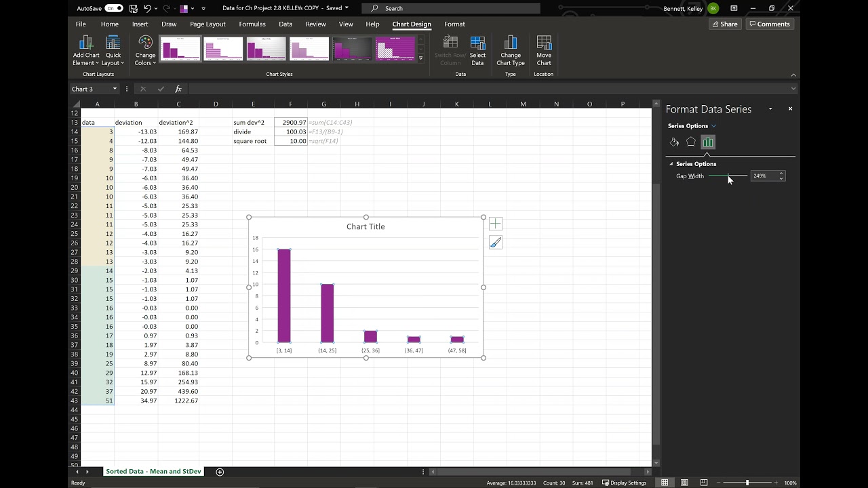Switch to the Home tab
Viewport: 868px width, 488px height.
pyautogui.click(x=109, y=24)
